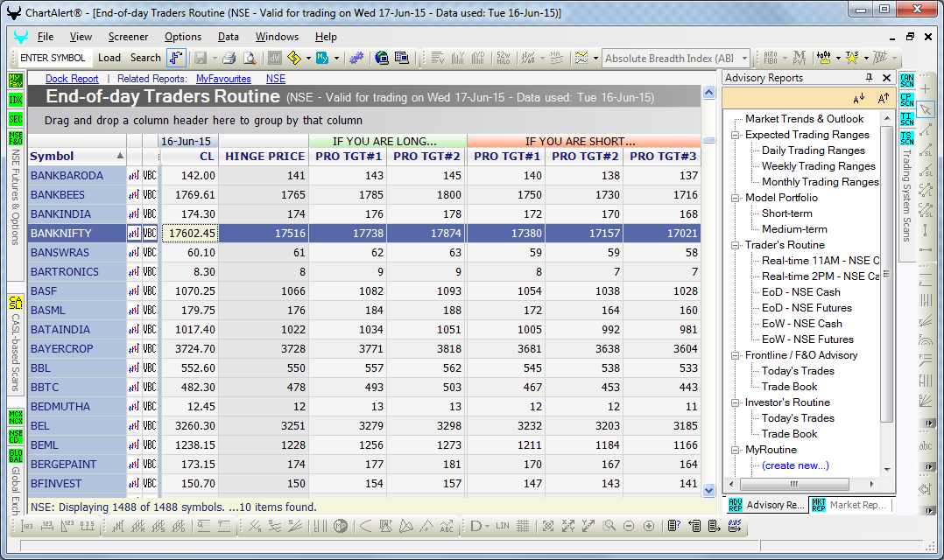Select Weekly Trading Ranges in the tree
The image size is (944, 560).
(819, 166)
